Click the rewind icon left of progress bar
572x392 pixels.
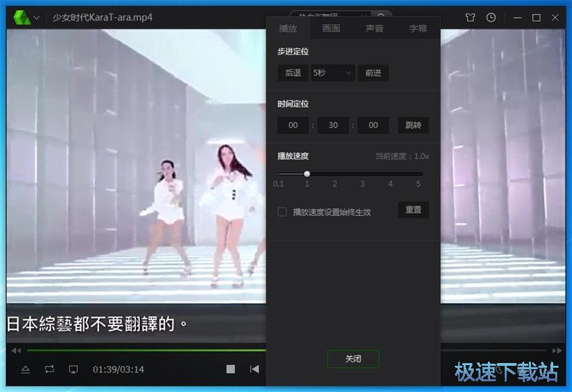pos(16,350)
